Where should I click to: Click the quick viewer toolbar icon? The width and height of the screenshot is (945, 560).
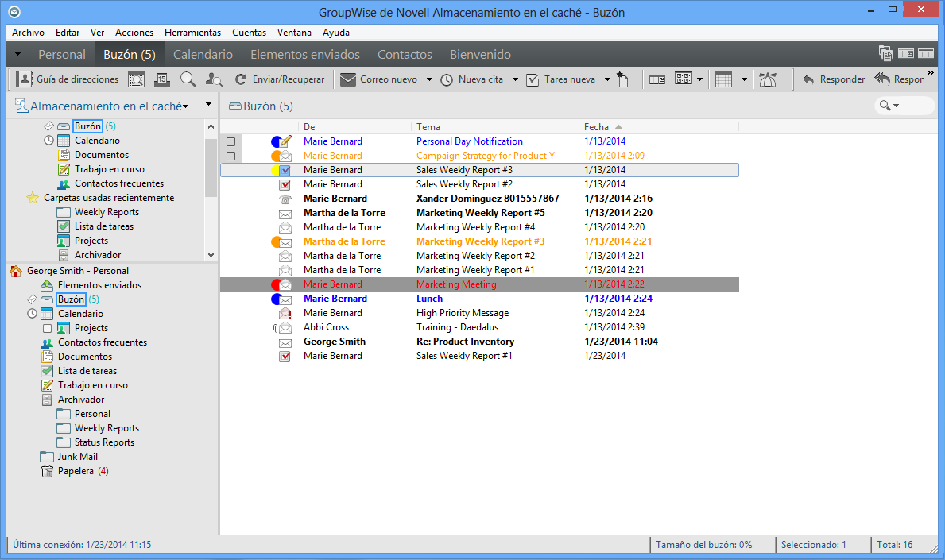click(x=657, y=79)
